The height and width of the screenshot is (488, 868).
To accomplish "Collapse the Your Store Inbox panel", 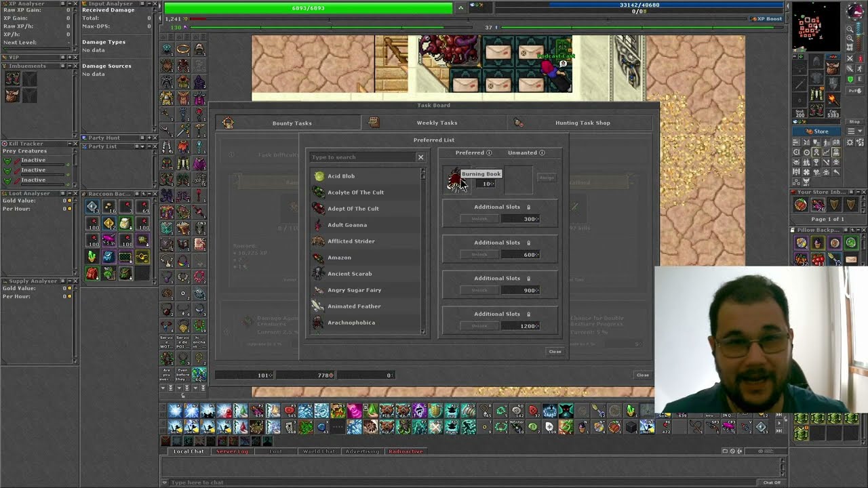I will (x=859, y=192).
